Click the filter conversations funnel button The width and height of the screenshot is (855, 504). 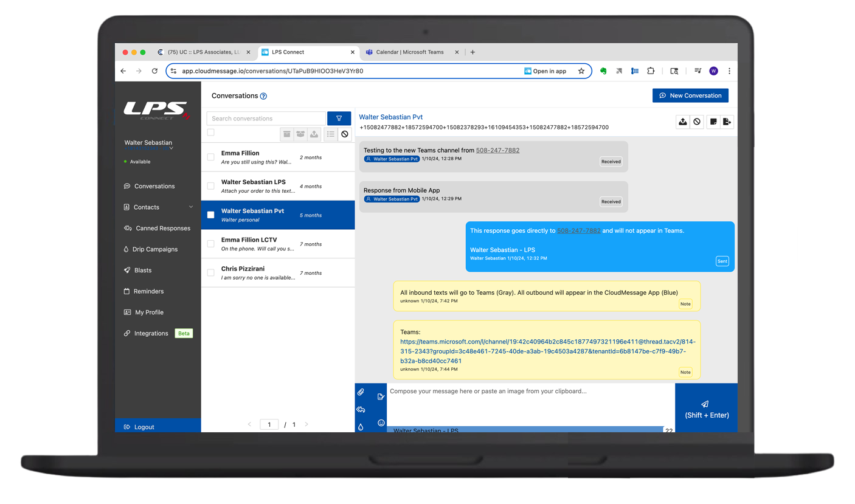(x=339, y=119)
